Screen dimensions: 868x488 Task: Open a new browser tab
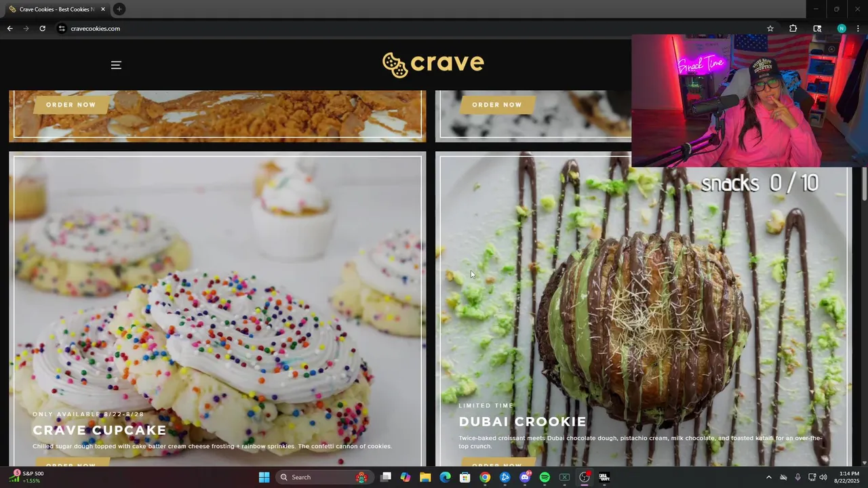click(x=119, y=9)
